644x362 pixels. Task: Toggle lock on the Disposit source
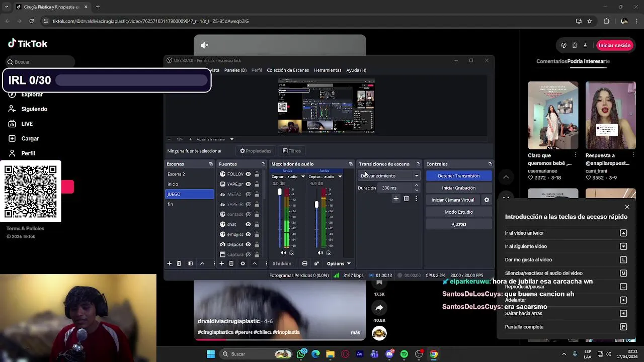coord(257,244)
